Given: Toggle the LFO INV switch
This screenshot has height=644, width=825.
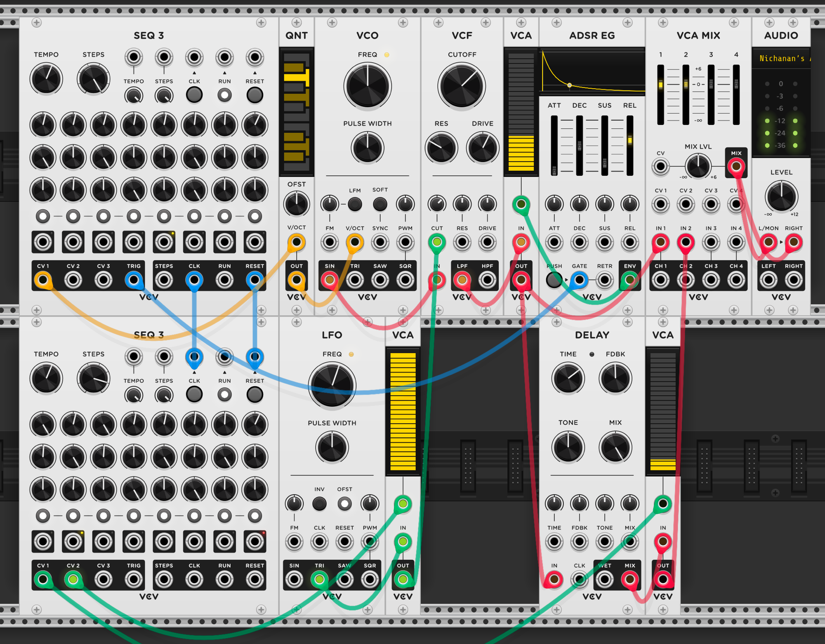Looking at the screenshot, I should click(x=319, y=503).
